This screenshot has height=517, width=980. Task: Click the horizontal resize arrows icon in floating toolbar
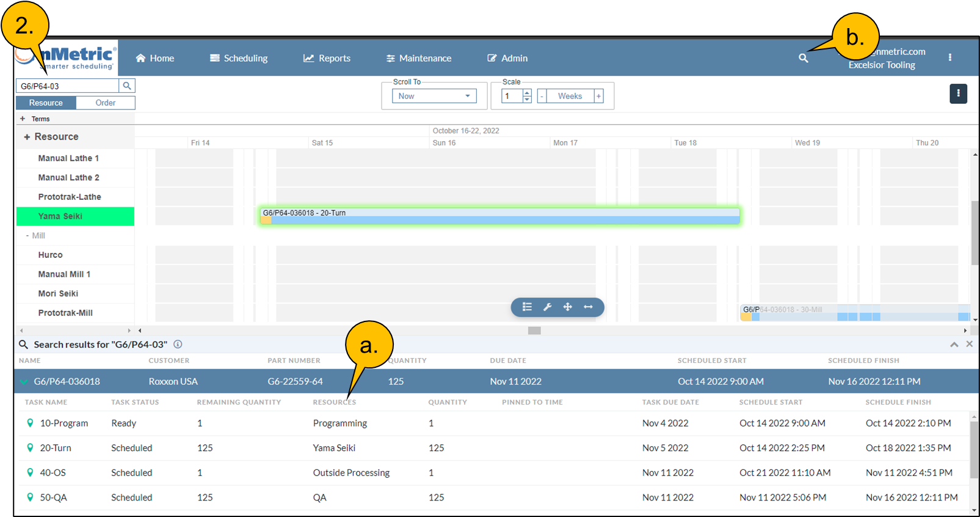[588, 307]
